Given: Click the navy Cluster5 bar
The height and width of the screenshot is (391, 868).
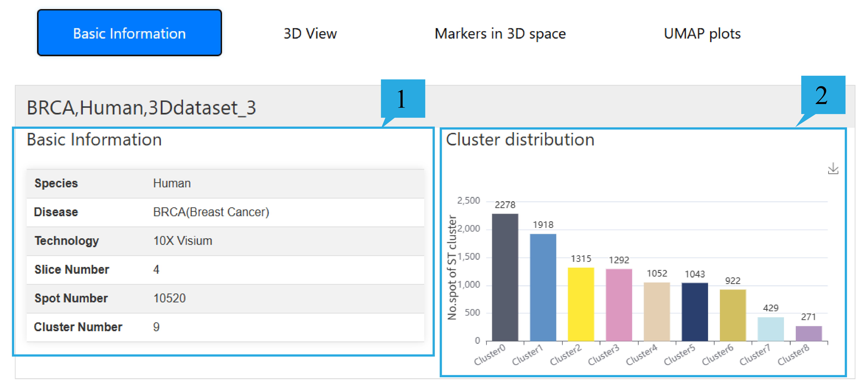Looking at the screenshot, I should coord(694,312).
